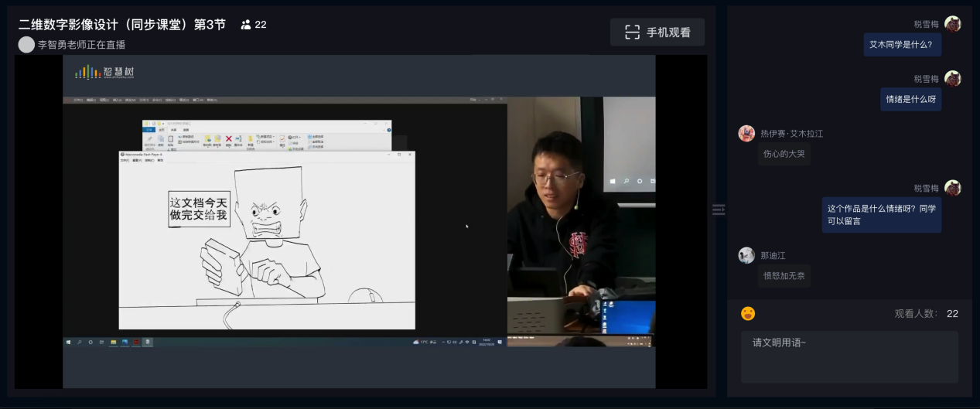This screenshot has height=409, width=980.
Task: Collapse chat panel using the divider handle
Action: click(719, 210)
